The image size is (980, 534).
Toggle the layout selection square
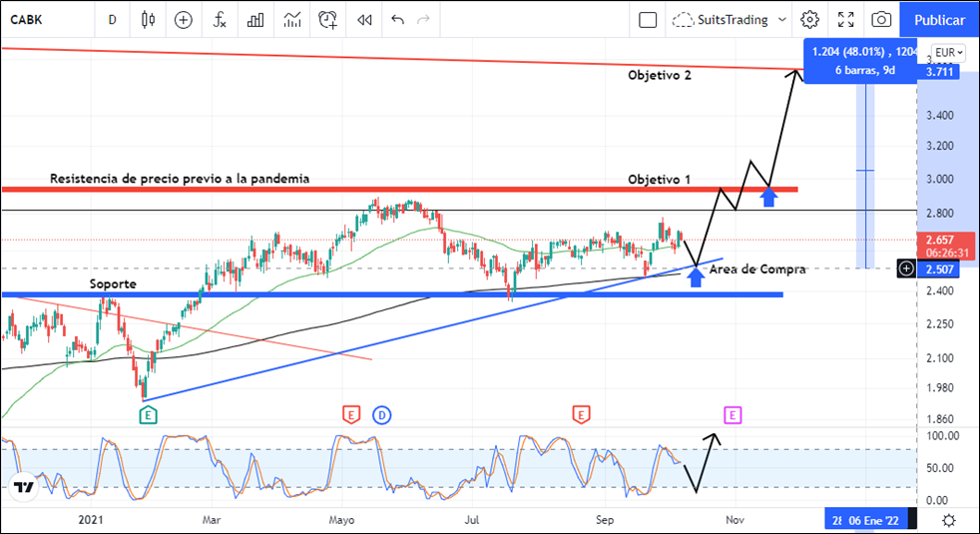pyautogui.click(x=648, y=19)
